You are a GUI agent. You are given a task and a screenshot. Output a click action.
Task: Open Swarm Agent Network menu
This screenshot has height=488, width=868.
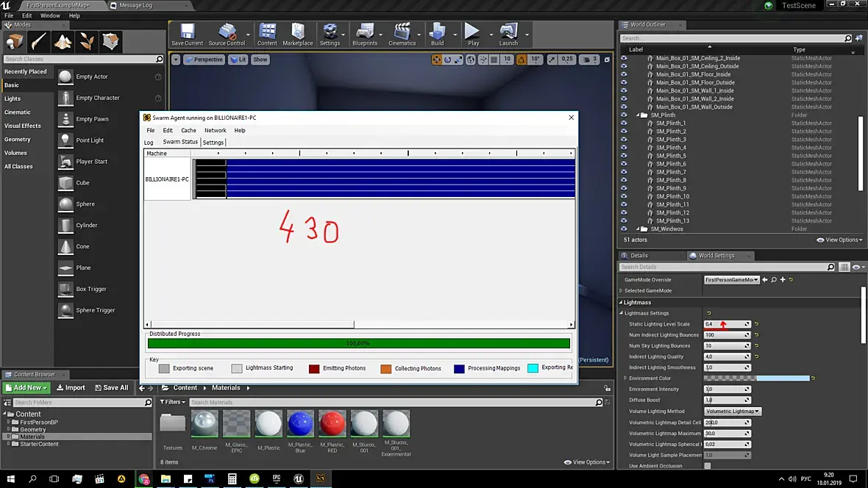coord(216,131)
